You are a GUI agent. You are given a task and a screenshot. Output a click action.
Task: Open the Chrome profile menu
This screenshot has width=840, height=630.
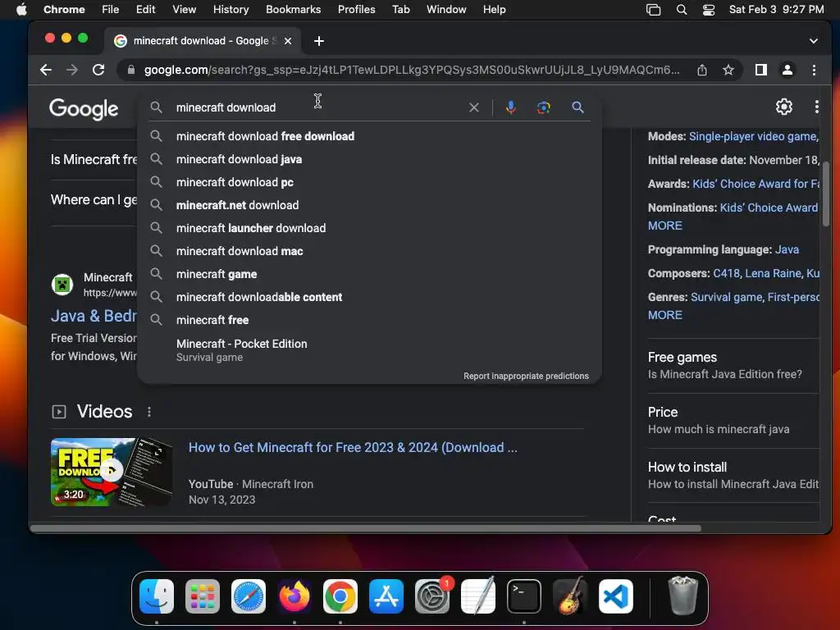pyautogui.click(x=787, y=70)
